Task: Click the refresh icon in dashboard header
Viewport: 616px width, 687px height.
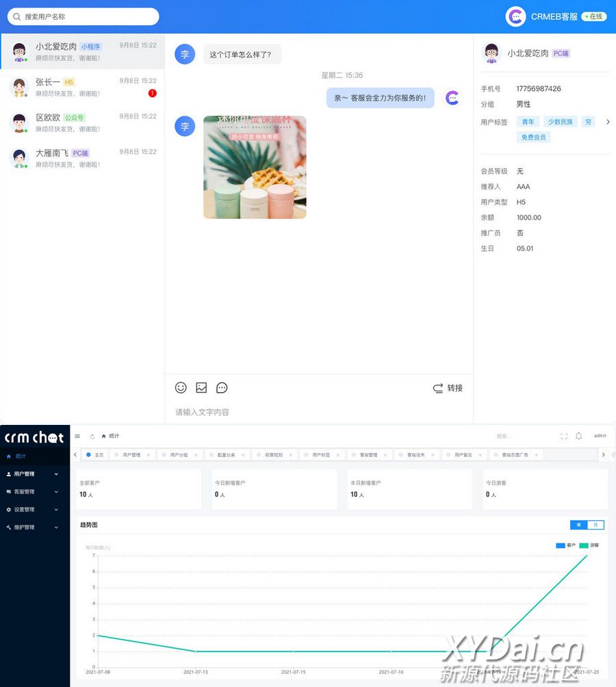Action: pos(92,436)
